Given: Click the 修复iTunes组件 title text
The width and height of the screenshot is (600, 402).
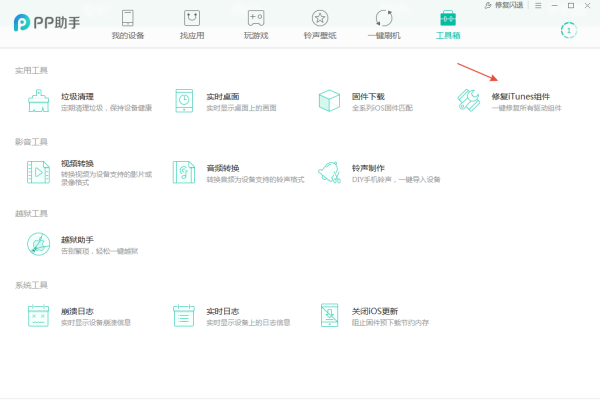Looking at the screenshot, I should pyautogui.click(x=521, y=96).
